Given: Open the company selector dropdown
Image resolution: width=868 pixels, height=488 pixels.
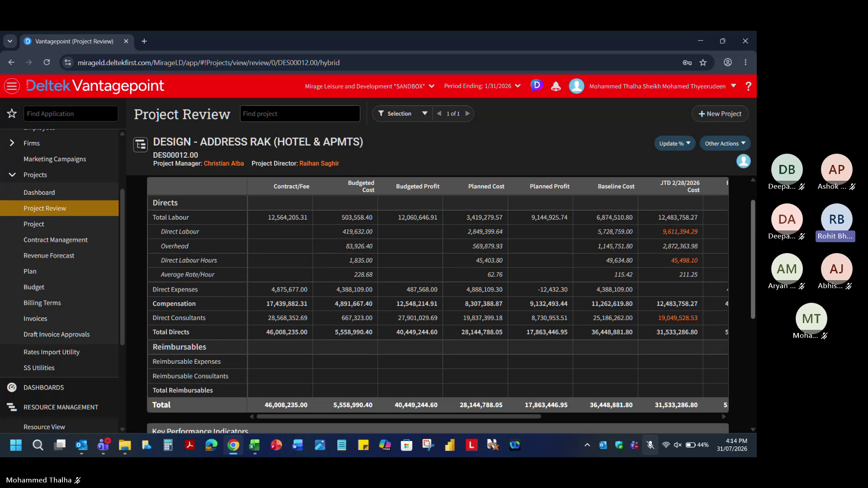Looking at the screenshot, I should coord(369,86).
